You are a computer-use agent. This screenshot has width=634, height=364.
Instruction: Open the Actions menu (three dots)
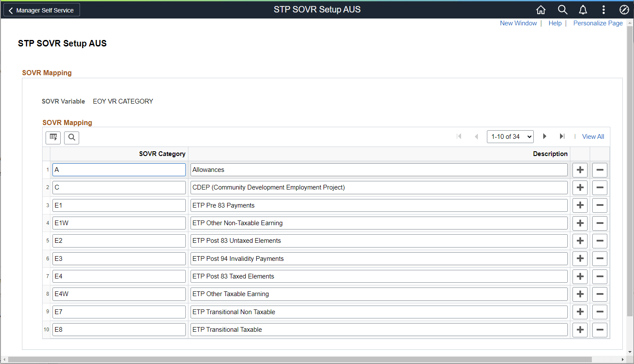click(x=603, y=9)
